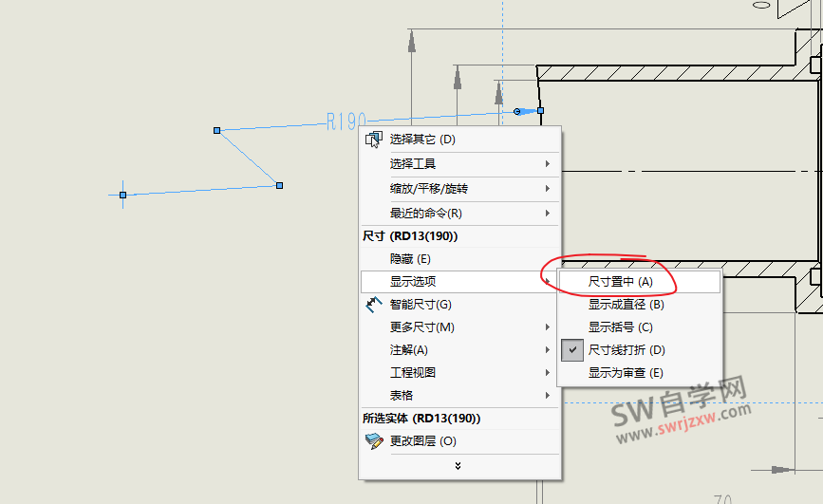Open the 选择工具 submenu
The image size is (823, 504).
tap(459, 164)
